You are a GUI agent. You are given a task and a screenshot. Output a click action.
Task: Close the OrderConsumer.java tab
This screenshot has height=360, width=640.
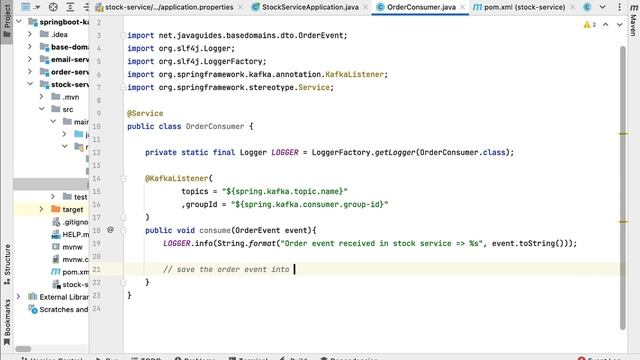tap(462, 7)
